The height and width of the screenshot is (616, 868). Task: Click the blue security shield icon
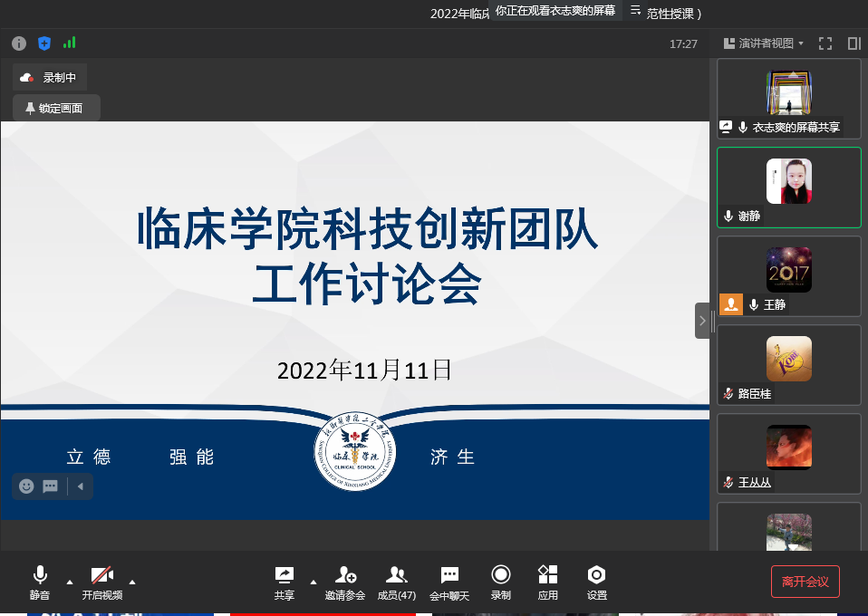[x=44, y=43]
